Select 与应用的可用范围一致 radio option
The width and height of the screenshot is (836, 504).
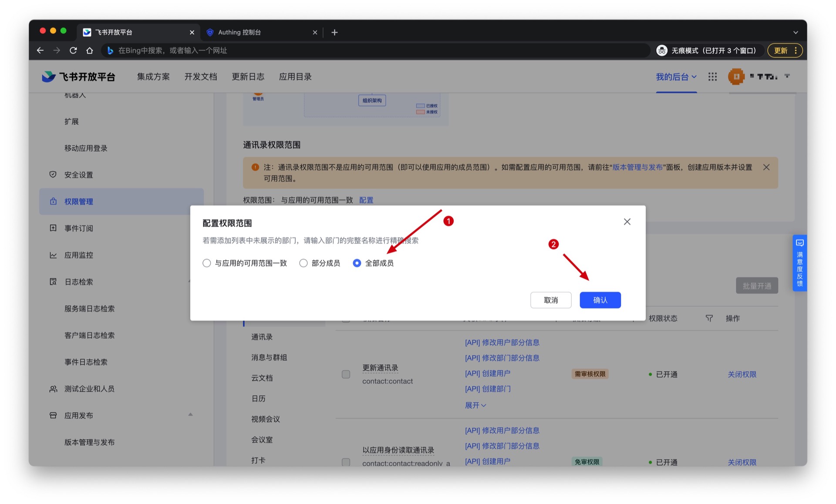[x=207, y=263]
